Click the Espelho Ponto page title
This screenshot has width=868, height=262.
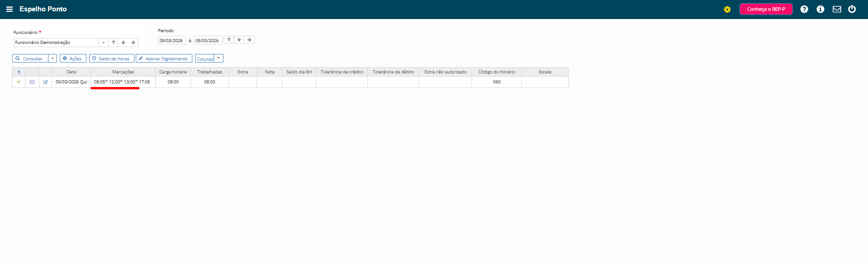(43, 9)
